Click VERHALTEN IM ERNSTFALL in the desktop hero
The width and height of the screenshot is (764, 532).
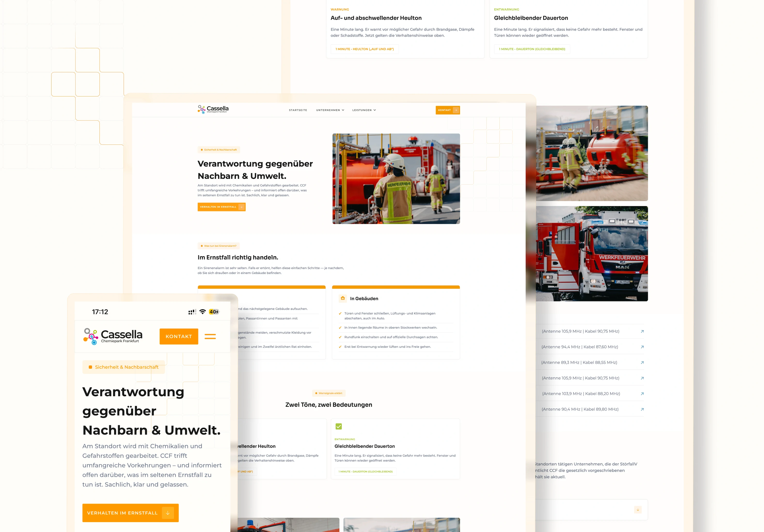click(x=221, y=207)
